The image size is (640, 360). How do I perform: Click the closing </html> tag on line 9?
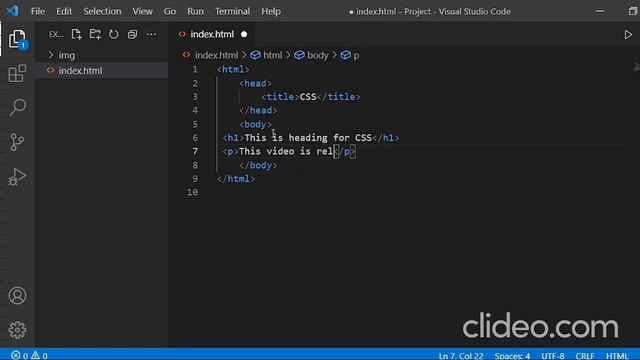coord(236,179)
